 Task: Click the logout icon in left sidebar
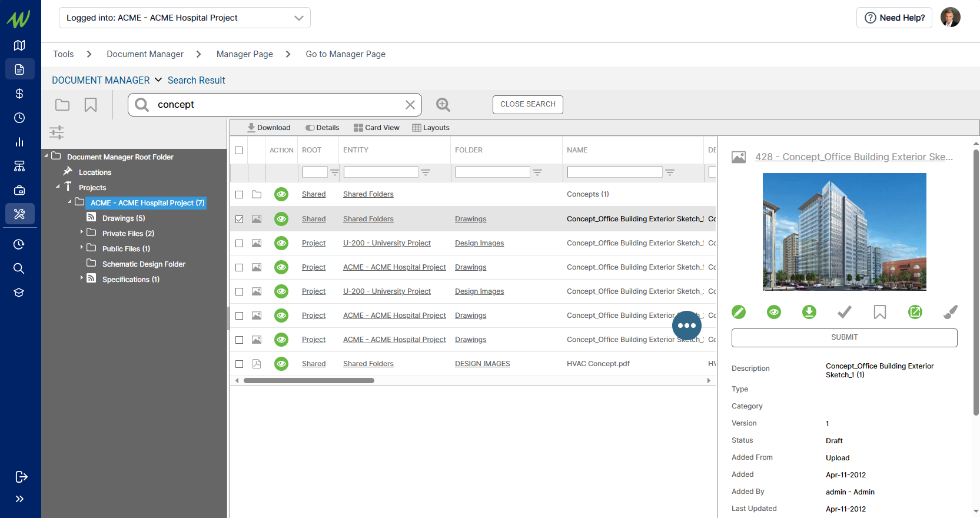tap(21, 477)
